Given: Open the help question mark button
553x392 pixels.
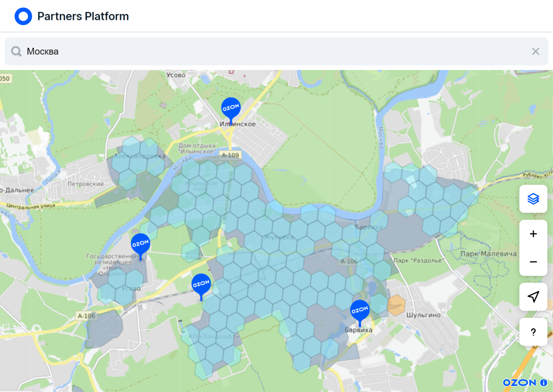Looking at the screenshot, I should 533,332.
